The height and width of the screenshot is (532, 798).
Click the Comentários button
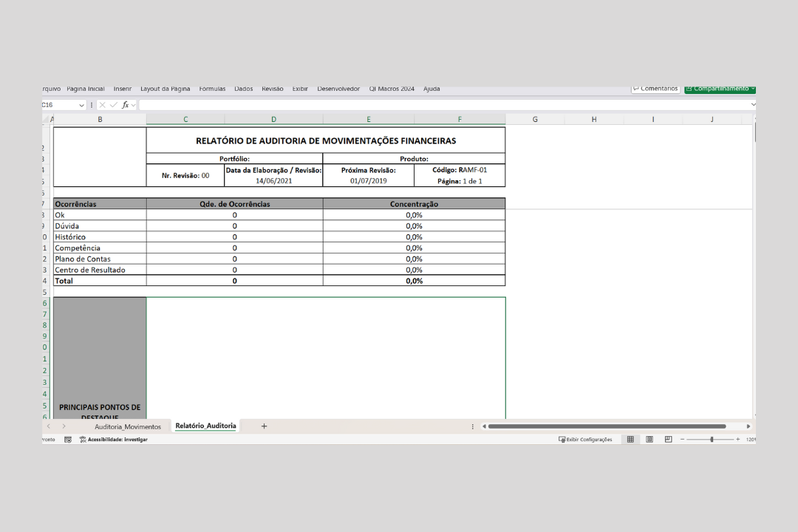click(x=655, y=89)
